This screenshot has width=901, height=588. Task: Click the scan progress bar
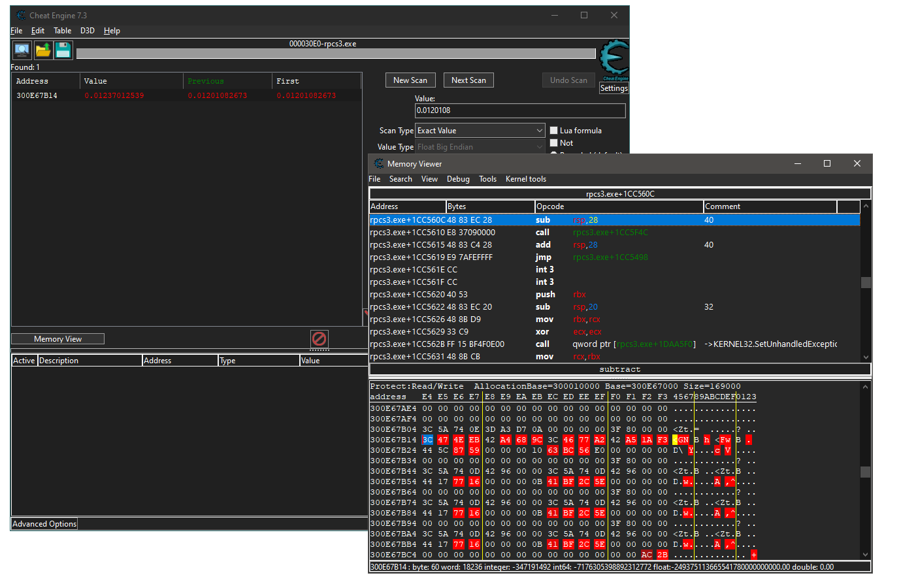[336, 54]
